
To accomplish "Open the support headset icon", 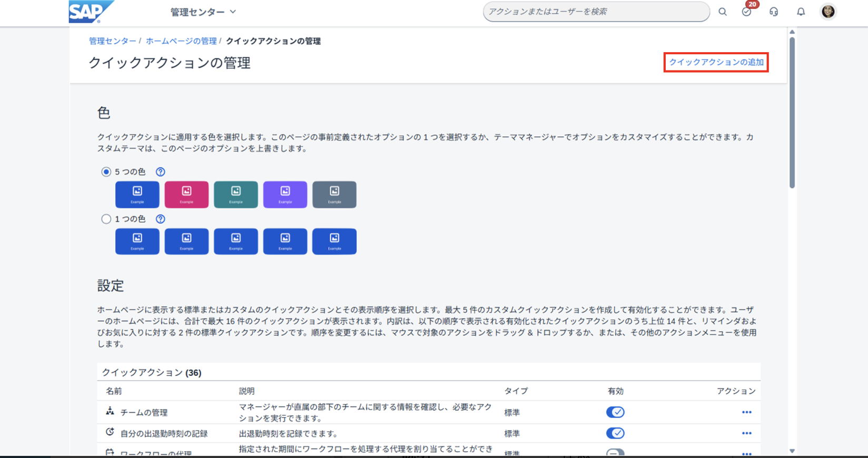I will [774, 12].
